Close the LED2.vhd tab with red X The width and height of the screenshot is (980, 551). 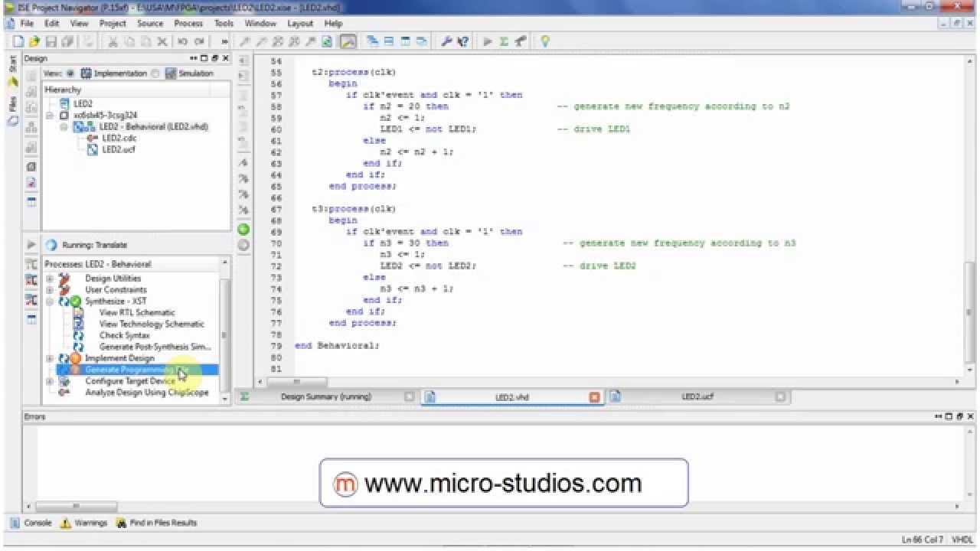[595, 397]
